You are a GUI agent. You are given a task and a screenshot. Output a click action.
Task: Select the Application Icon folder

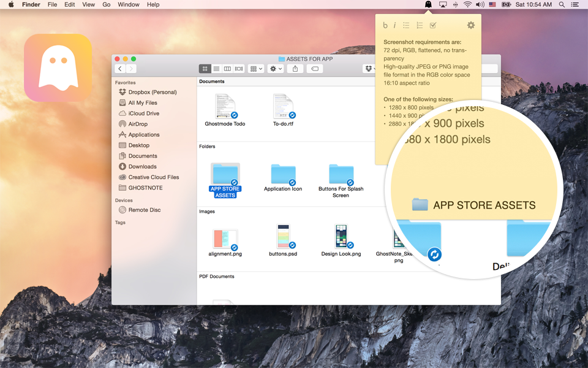coord(283,174)
